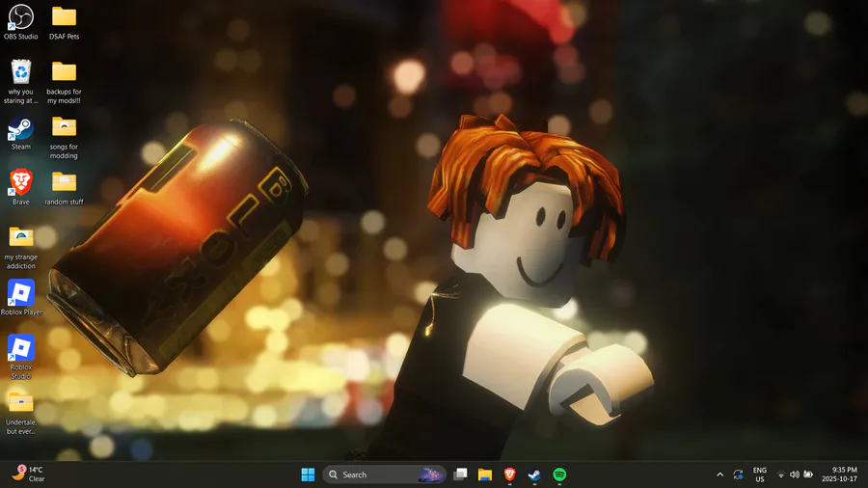
Task: Launch the Brave desktop shortcut
Action: click(x=21, y=187)
